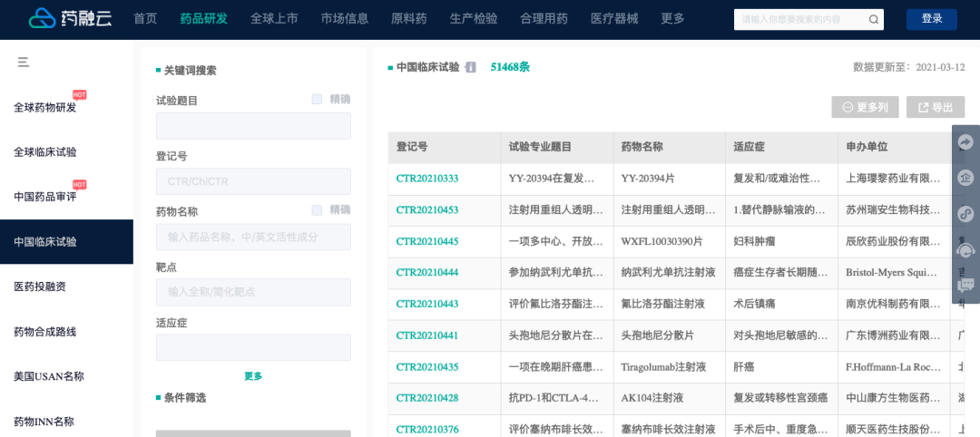Viewport: 980px width, 437px height.
Task: Click the 登录 login button
Action: [x=931, y=19]
